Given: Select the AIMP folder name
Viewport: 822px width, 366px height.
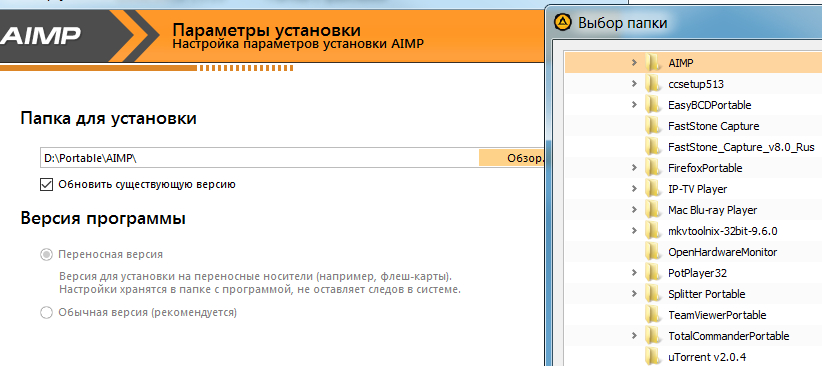Looking at the screenshot, I should pyautogui.click(x=681, y=63).
